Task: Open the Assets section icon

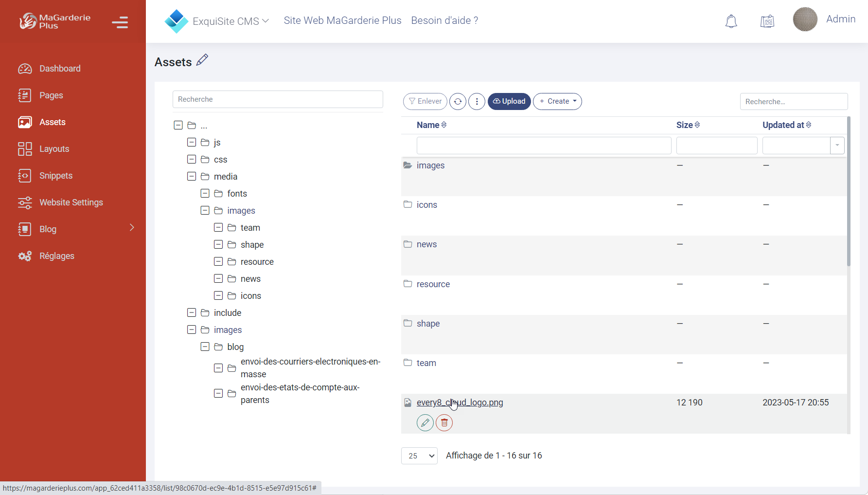Action: [25, 122]
